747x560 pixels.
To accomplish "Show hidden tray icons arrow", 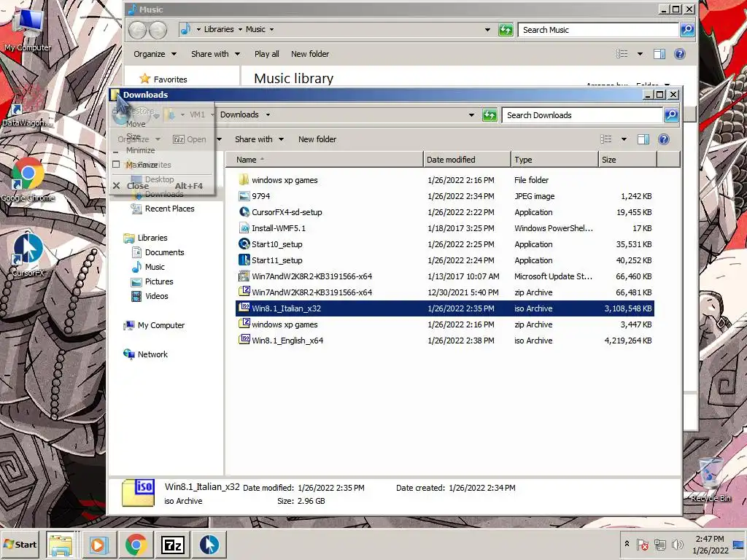I will click(x=627, y=543).
